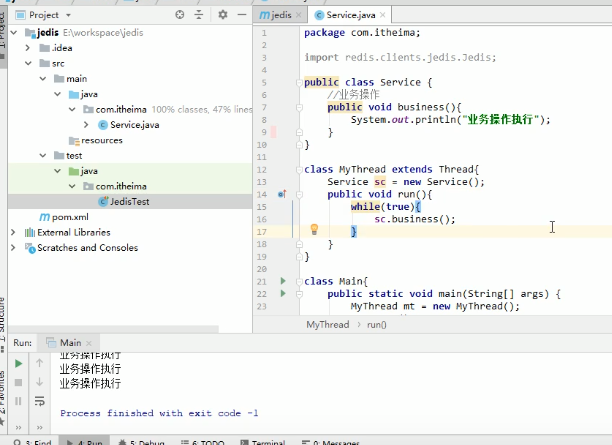Click the sc.business(); line
Viewport: 612px width, 445px height.
pos(415,219)
